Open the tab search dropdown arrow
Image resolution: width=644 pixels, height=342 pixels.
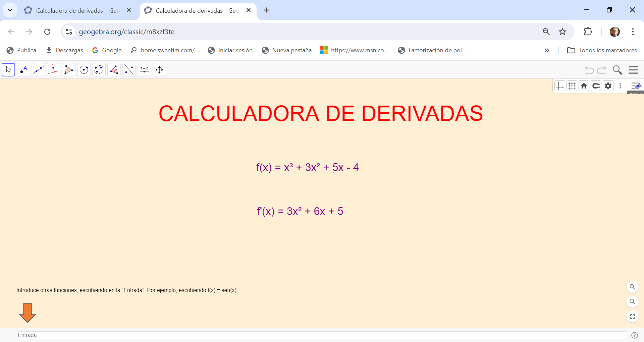(x=10, y=10)
